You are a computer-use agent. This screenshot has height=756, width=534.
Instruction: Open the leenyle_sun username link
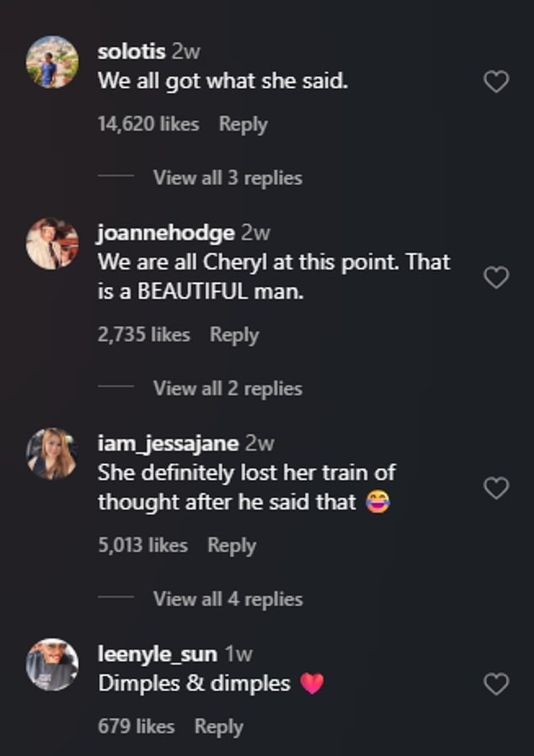[158, 653]
